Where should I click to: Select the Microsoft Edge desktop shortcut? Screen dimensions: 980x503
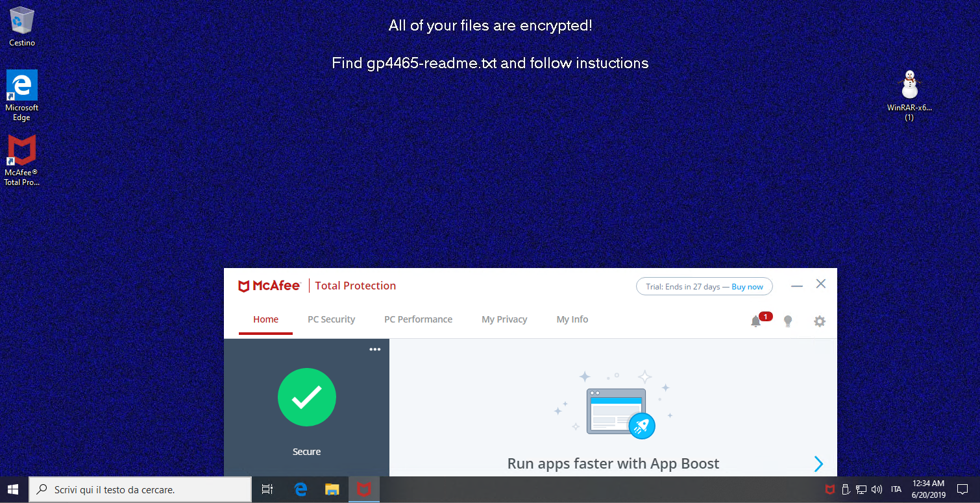[x=22, y=95]
